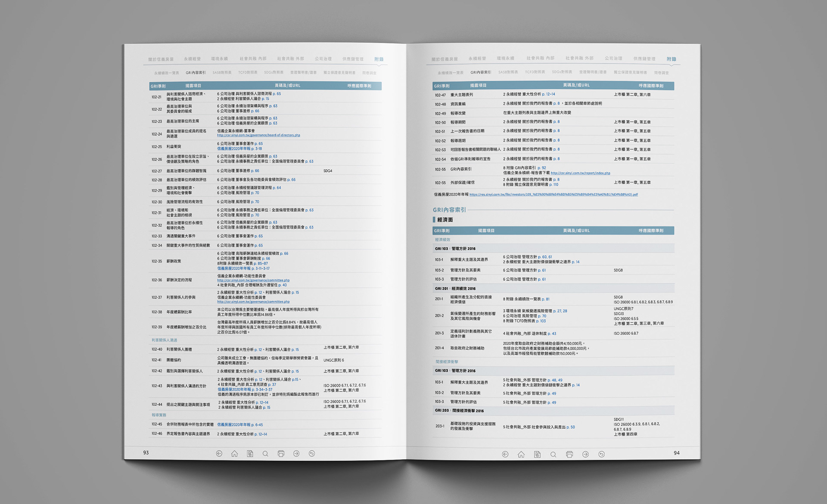Open the board-of-directors.php URL link
The width and height of the screenshot is (827, 504).
pos(258,135)
